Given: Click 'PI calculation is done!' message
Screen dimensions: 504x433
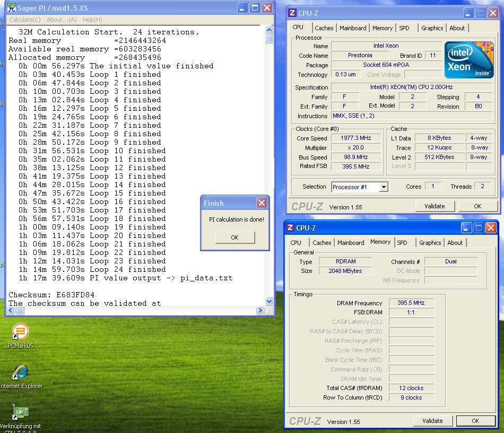Looking at the screenshot, I should [x=237, y=219].
